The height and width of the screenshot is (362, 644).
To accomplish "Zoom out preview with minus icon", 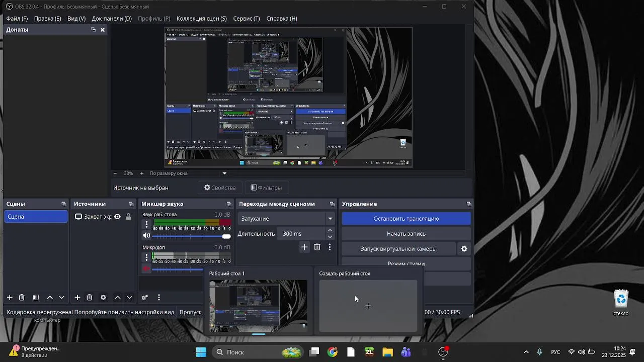I will [x=115, y=173].
